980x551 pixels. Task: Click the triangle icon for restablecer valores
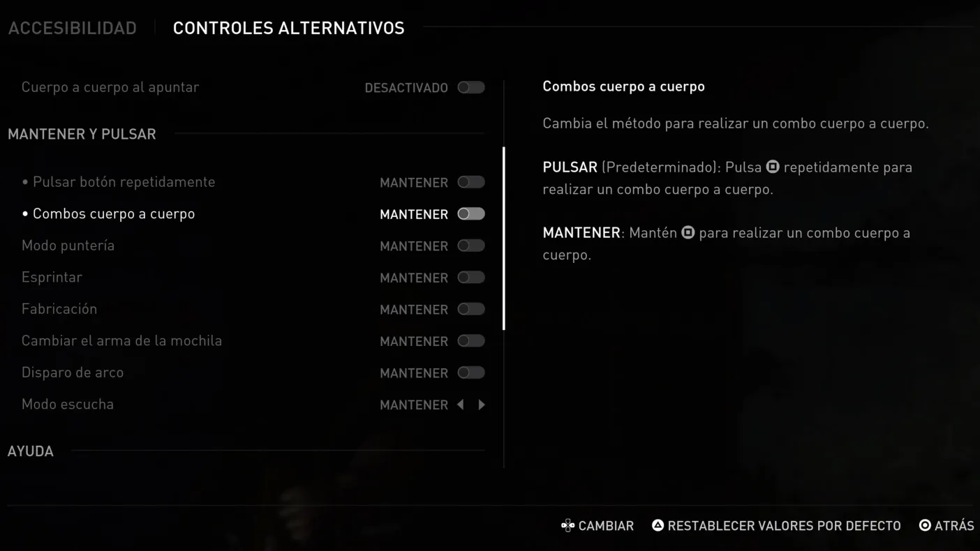pyautogui.click(x=658, y=525)
